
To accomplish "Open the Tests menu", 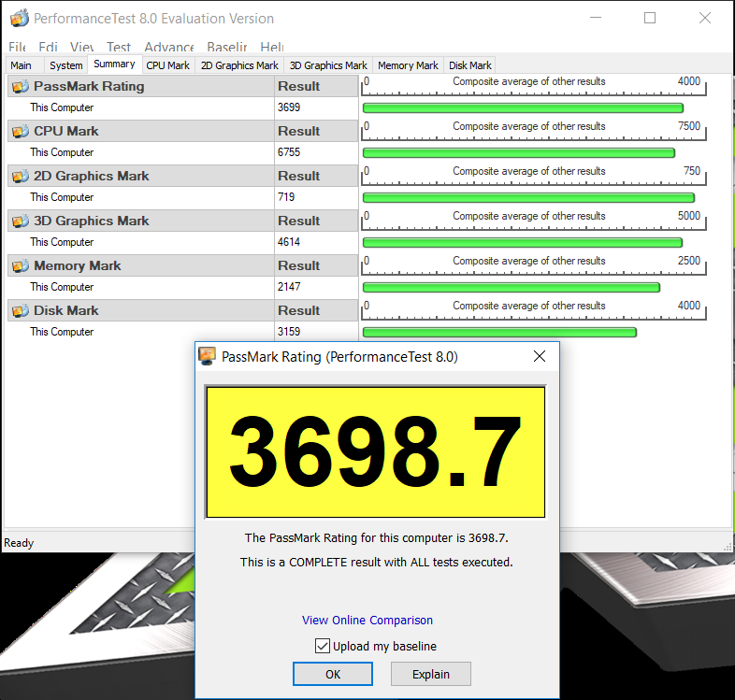I will (x=119, y=47).
